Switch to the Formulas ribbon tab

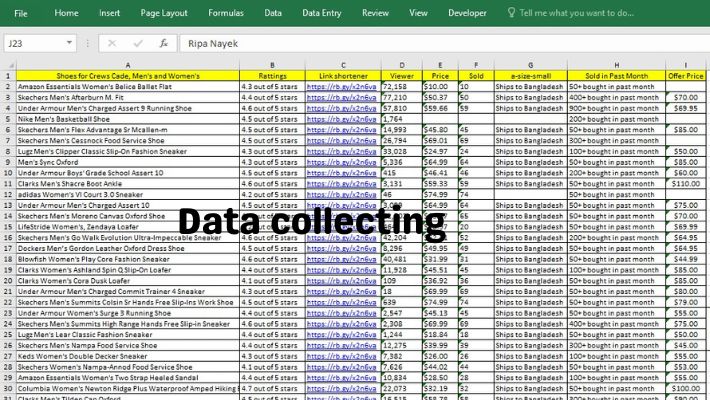point(225,13)
